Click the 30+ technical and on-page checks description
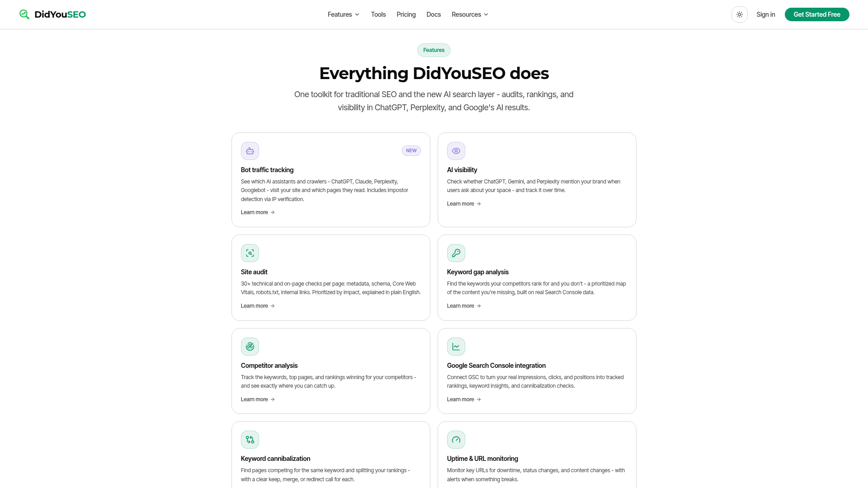The width and height of the screenshot is (868, 488). [331, 288]
